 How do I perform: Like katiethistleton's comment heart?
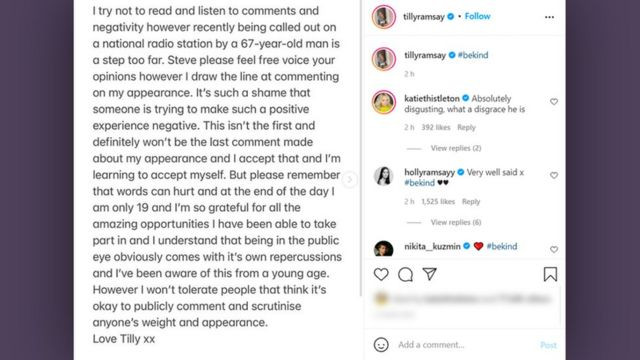click(554, 102)
